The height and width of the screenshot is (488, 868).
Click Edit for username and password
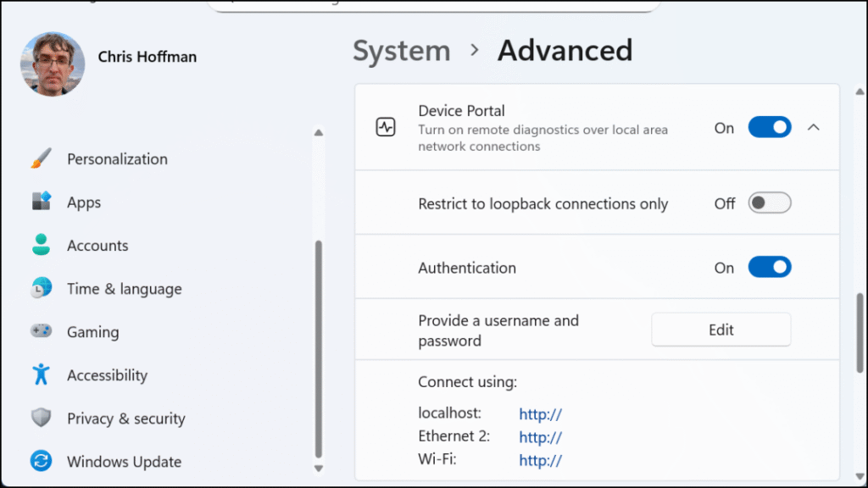tap(721, 330)
